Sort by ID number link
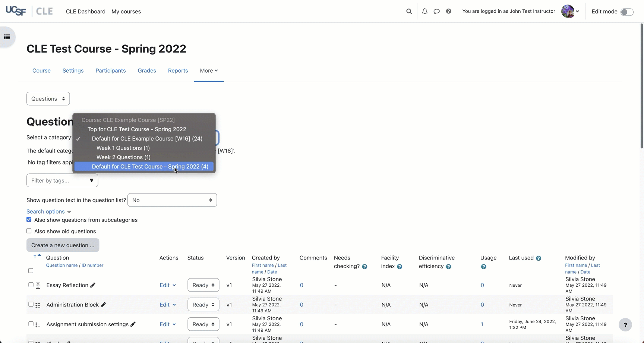644x343 pixels. [92, 265]
